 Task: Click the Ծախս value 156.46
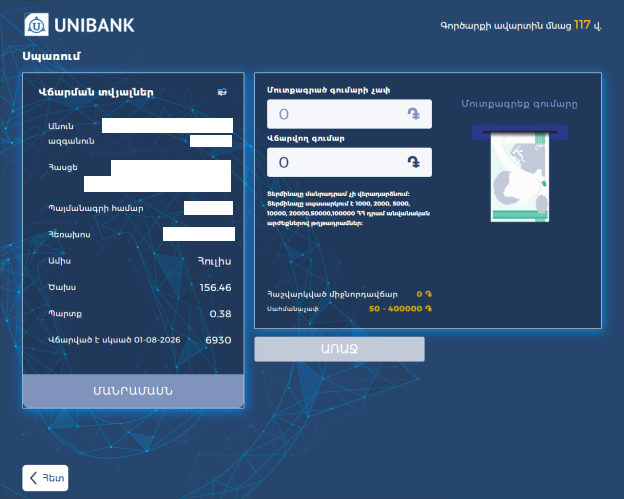pos(215,287)
